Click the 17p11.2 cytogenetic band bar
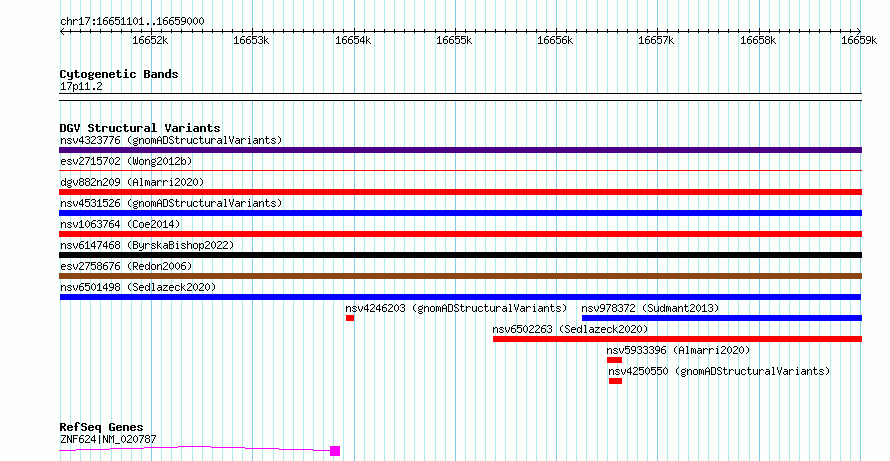Image resolution: width=890 pixels, height=461 pixels. pos(460,97)
